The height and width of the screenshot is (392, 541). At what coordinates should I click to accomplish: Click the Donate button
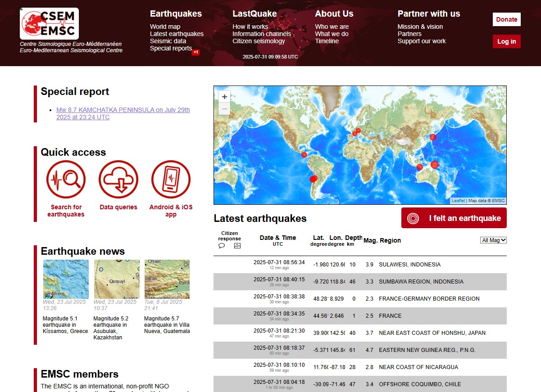click(507, 19)
